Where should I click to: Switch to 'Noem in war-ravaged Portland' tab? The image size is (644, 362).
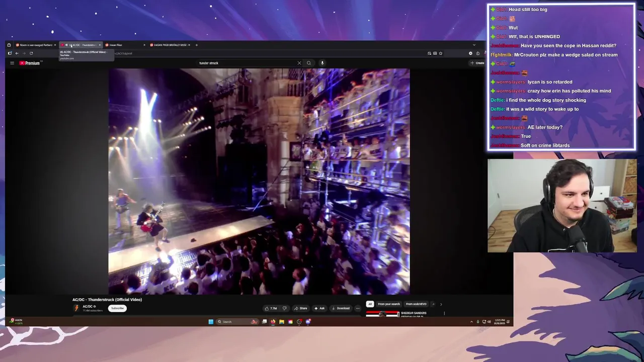pyautogui.click(x=35, y=45)
